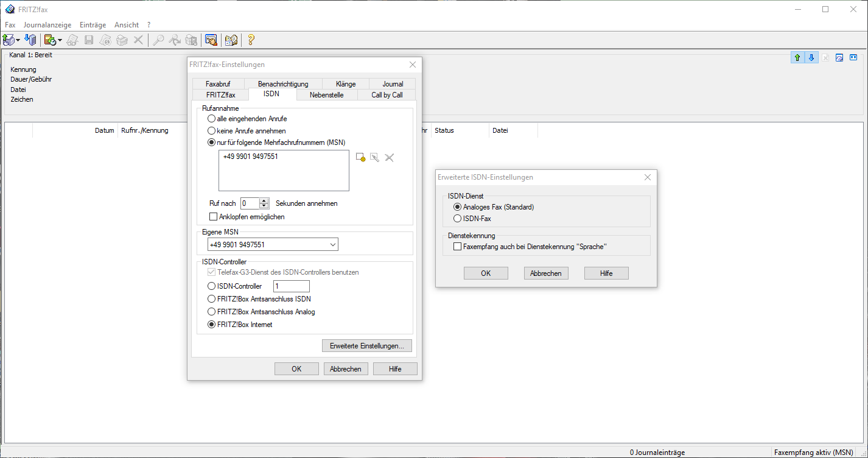Switch to the Journal tab
The height and width of the screenshot is (458, 868).
[x=393, y=84]
